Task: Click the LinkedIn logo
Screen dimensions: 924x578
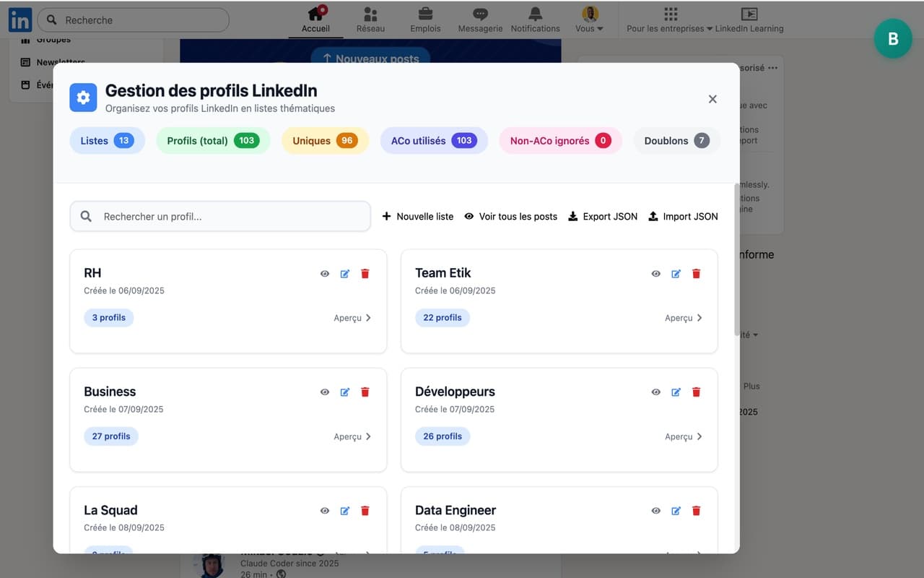Action: click(19, 19)
